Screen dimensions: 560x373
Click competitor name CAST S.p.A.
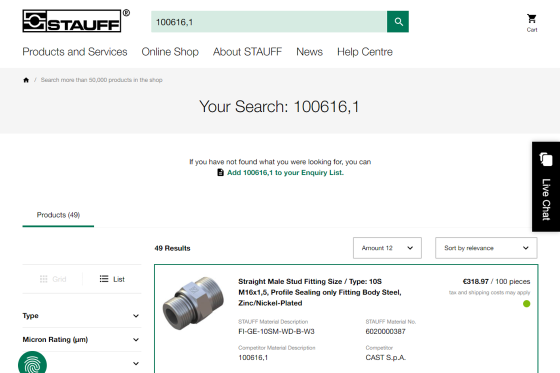[386, 358]
